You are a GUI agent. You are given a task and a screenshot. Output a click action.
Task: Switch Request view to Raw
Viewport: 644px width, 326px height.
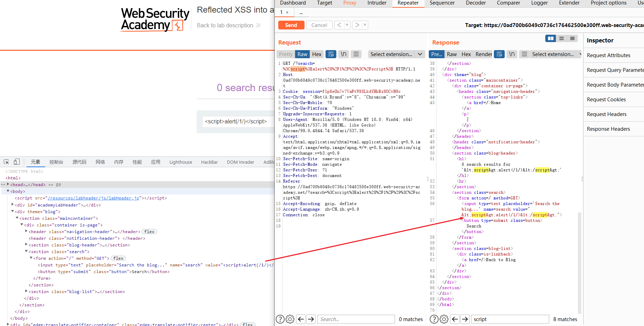[302, 54]
